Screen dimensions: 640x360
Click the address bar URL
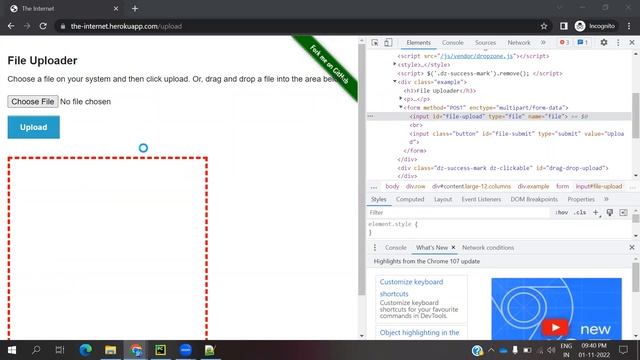126,26
